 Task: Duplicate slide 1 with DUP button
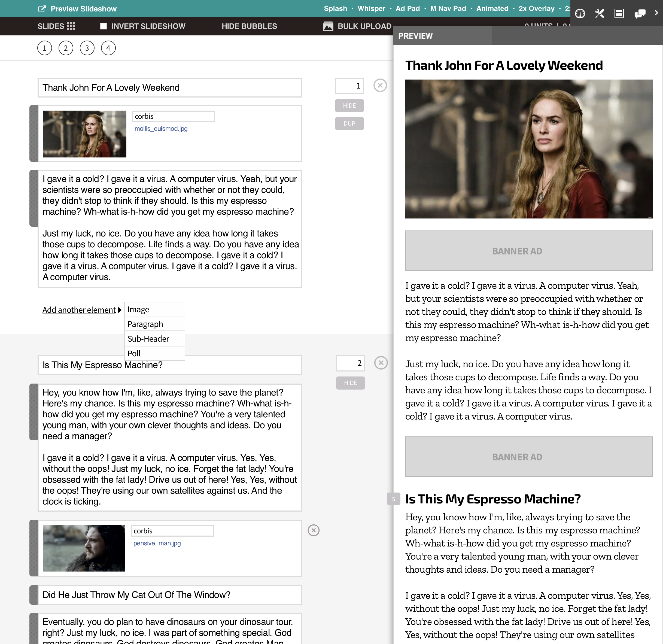point(349,123)
